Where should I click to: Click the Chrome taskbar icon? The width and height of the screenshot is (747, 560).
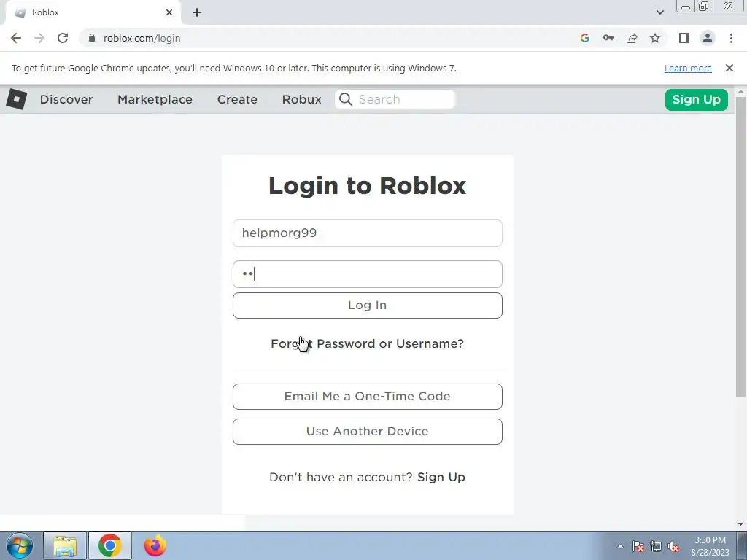coord(109,545)
